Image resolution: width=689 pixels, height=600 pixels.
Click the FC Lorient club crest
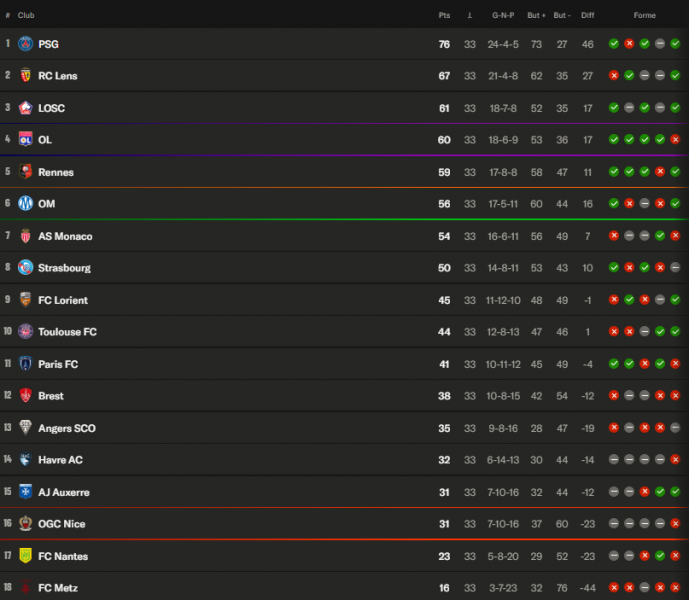[25, 299]
